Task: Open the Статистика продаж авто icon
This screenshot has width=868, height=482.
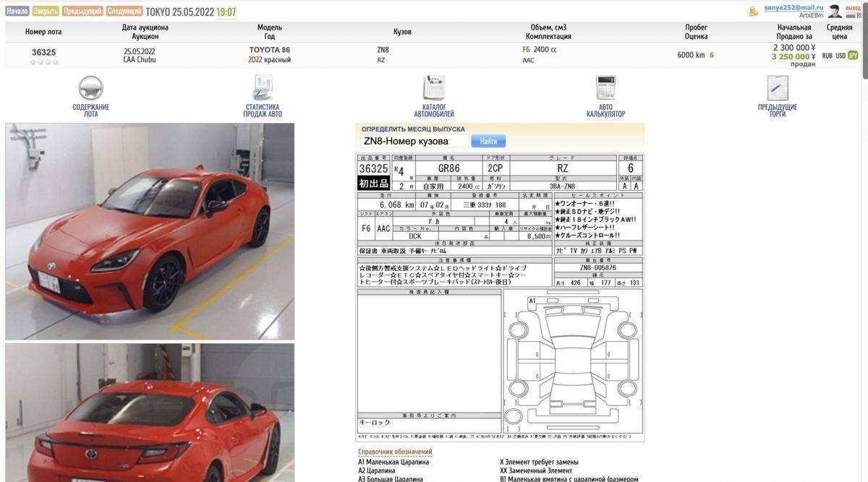Action: 263,88
